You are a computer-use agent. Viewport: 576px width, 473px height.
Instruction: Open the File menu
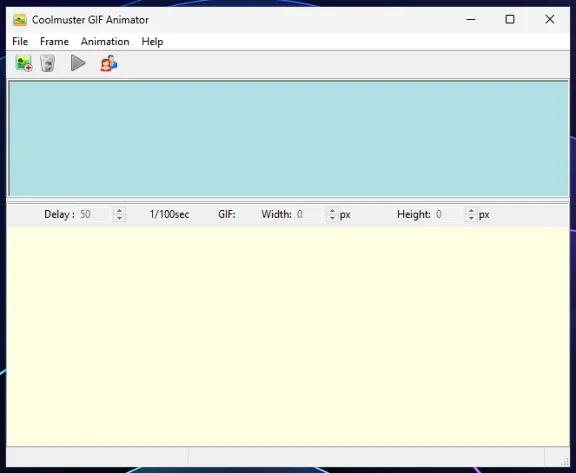tap(20, 41)
